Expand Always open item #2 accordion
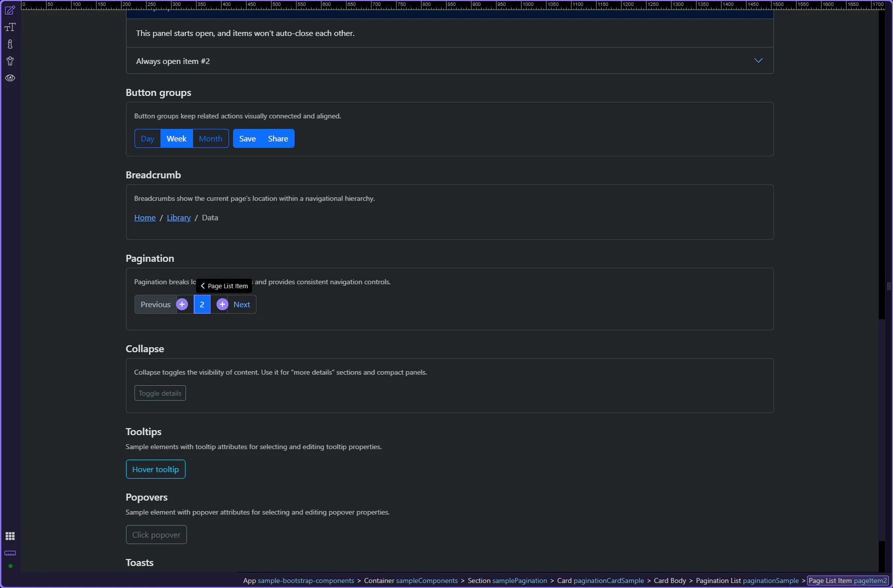893x588 pixels. pos(758,61)
